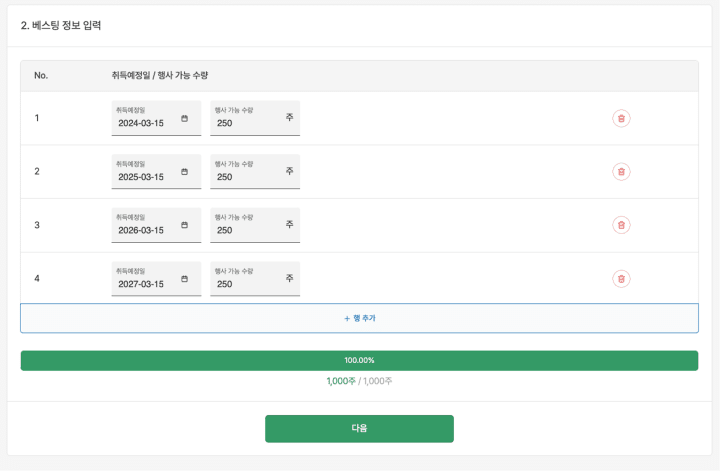Click the '2. 베스팅 정보 입력' heading
Image resolution: width=720 pixels, height=471 pixels.
[x=61, y=25]
